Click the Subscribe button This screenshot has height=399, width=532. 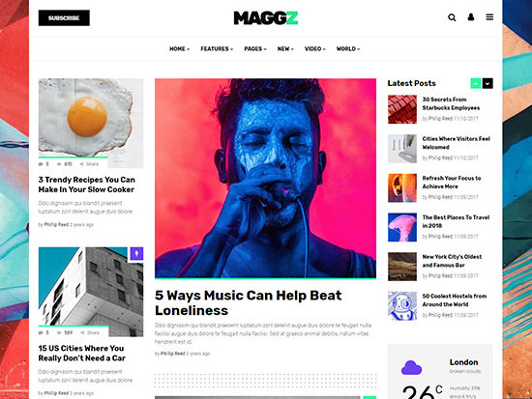[64, 18]
